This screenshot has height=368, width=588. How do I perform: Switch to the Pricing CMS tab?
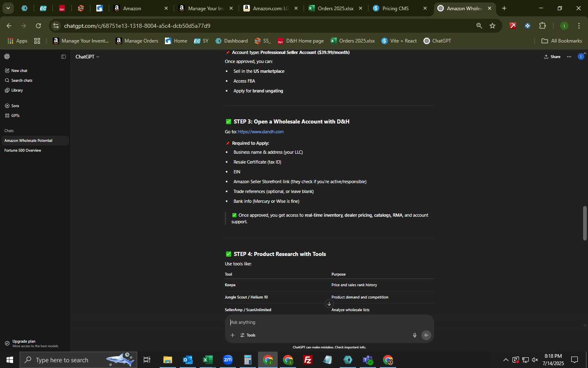tap(401, 8)
